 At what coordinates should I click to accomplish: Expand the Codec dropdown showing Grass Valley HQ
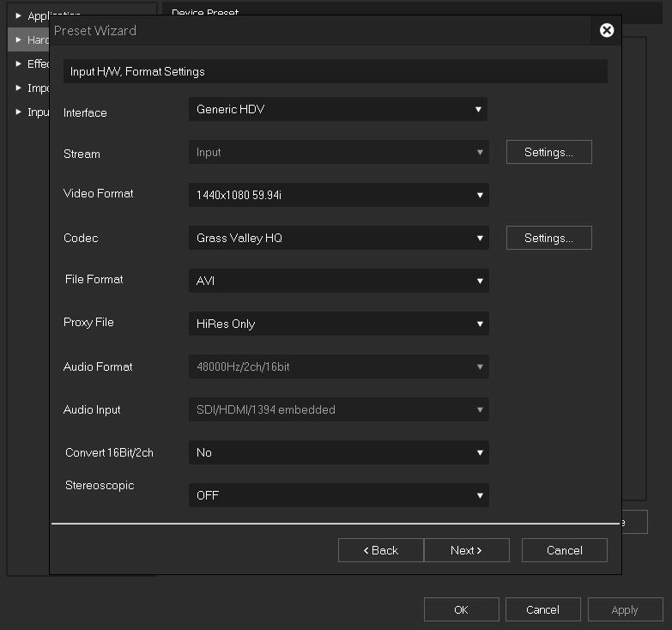(x=338, y=238)
